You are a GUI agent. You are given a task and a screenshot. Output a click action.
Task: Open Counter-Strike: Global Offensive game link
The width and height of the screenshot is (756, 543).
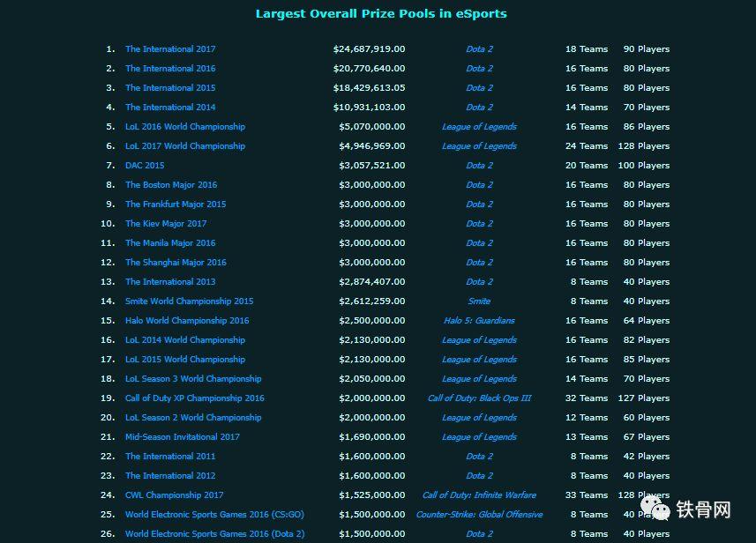(x=479, y=515)
